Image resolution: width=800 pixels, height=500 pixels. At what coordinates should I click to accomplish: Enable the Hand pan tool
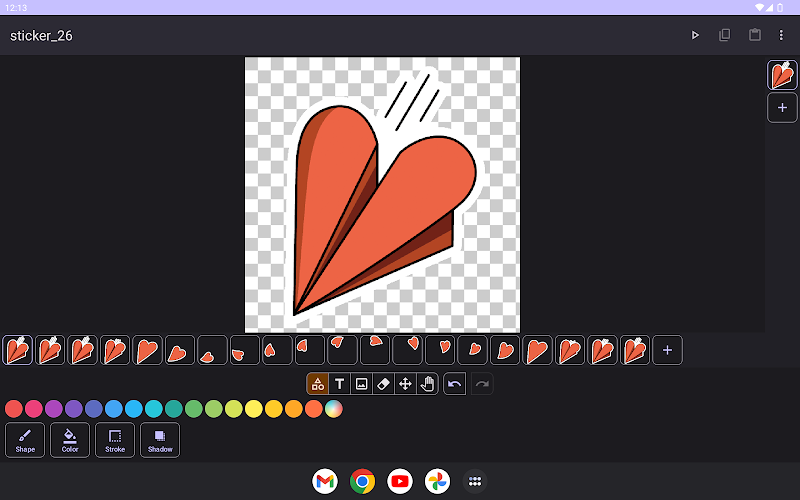(x=427, y=384)
